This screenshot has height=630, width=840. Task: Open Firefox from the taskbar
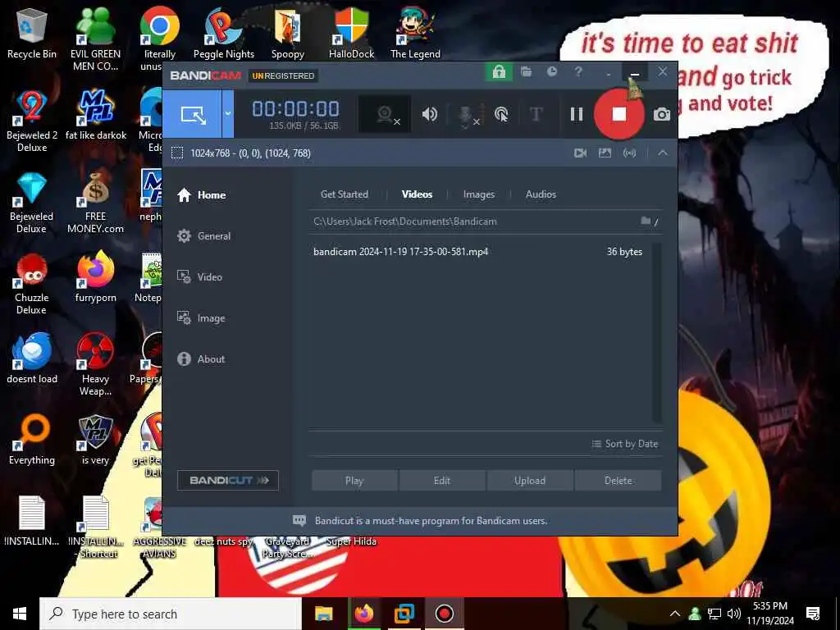363,614
